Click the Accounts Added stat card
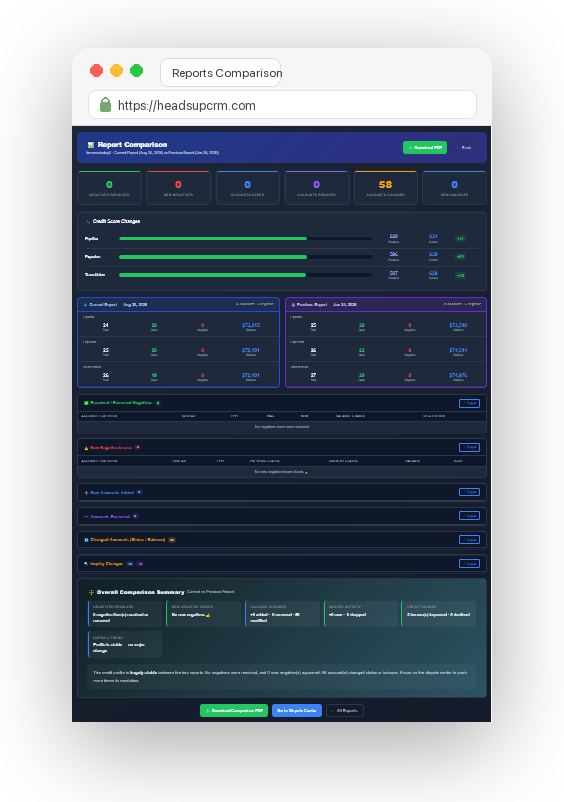Screen dimensions: 564x802 [x=247, y=188]
